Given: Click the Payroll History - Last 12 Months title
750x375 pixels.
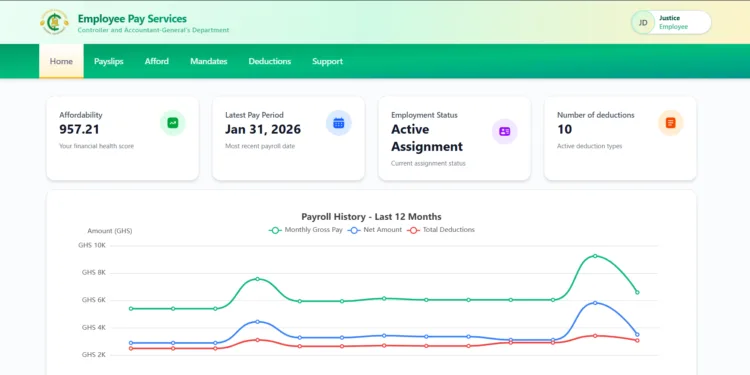Looking at the screenshot, I should pyautogui.click(x=371, y=217).
